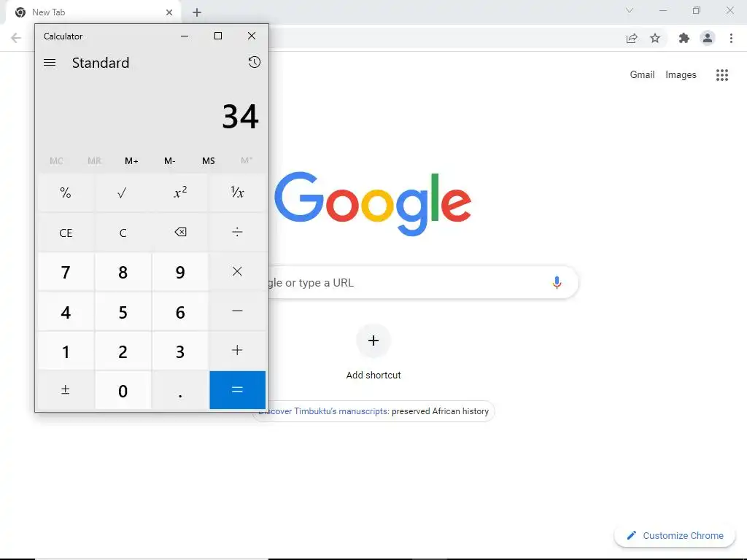Image resolution: width=747 pixels, height=560 pixels.
Task: Square the value with x² key
Action: 180,192
